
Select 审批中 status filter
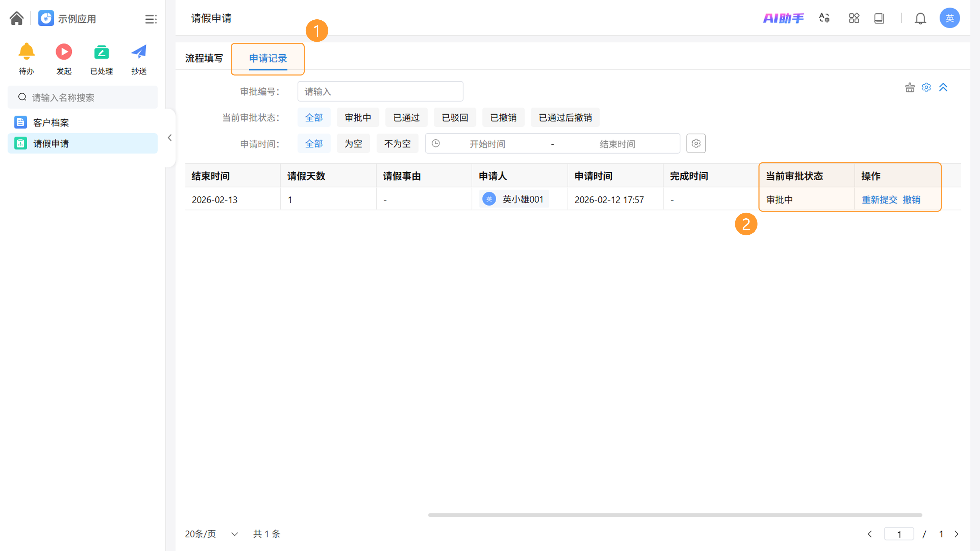pos(358,118)
